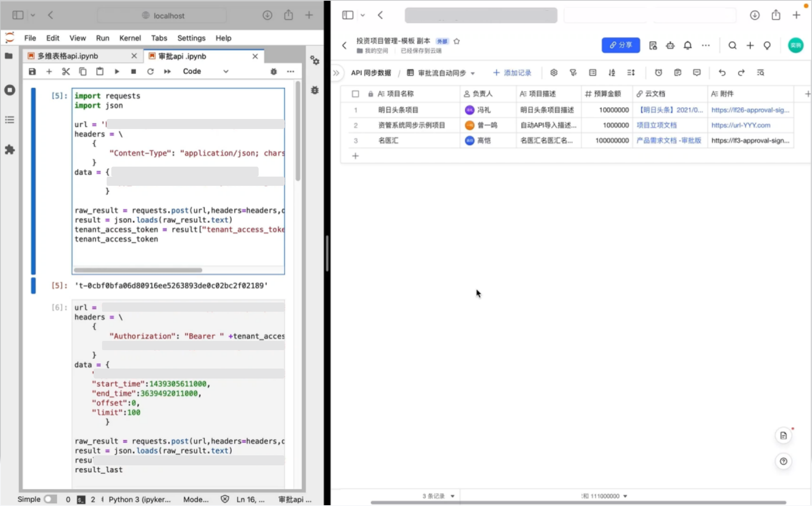Click the blue 分享 button
This screenshot has height=506, width=812.
pos(621,45)
